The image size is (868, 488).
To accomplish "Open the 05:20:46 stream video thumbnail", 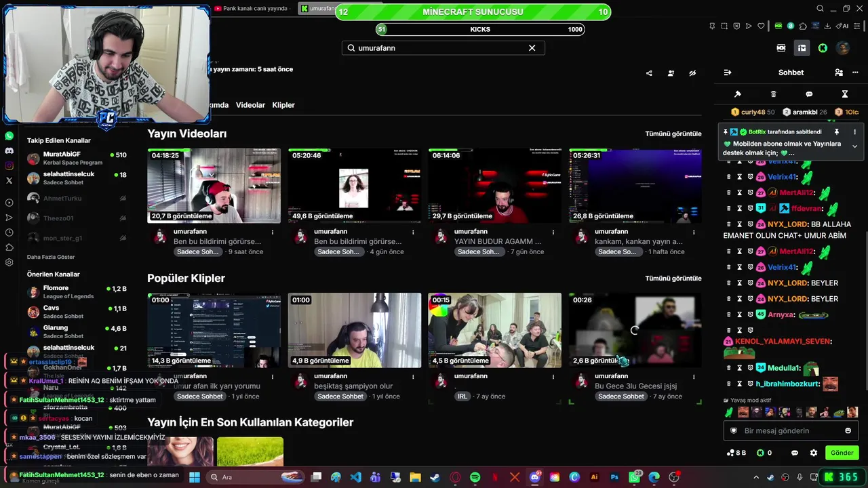I will coord(354,186).
